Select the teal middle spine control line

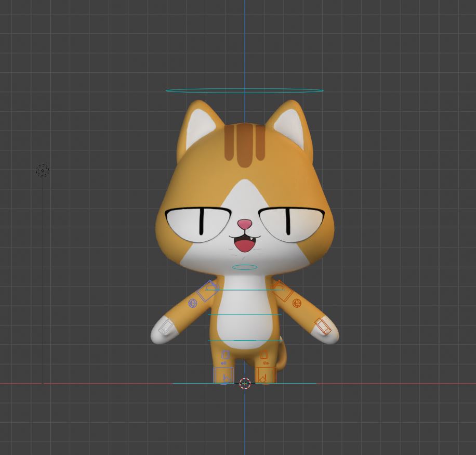245,315
